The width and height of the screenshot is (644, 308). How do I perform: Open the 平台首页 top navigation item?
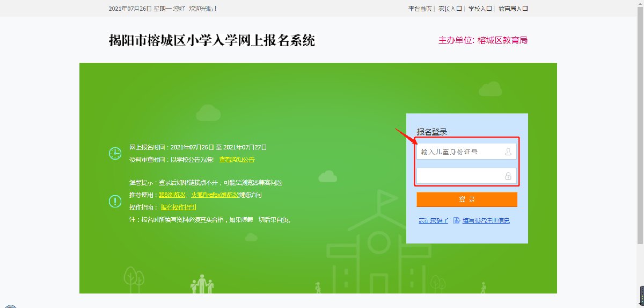click(x=420, y=9)
